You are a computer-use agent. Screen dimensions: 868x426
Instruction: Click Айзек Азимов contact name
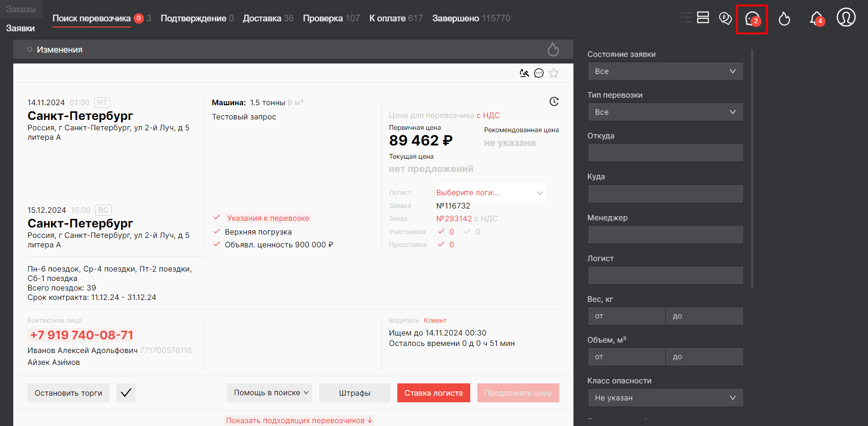pyautogui.click(x=54, y=362)
